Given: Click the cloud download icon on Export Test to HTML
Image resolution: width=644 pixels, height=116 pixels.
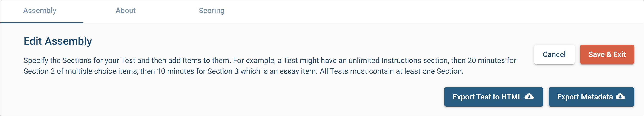Looking at the screenshot, I should (529, 96).
